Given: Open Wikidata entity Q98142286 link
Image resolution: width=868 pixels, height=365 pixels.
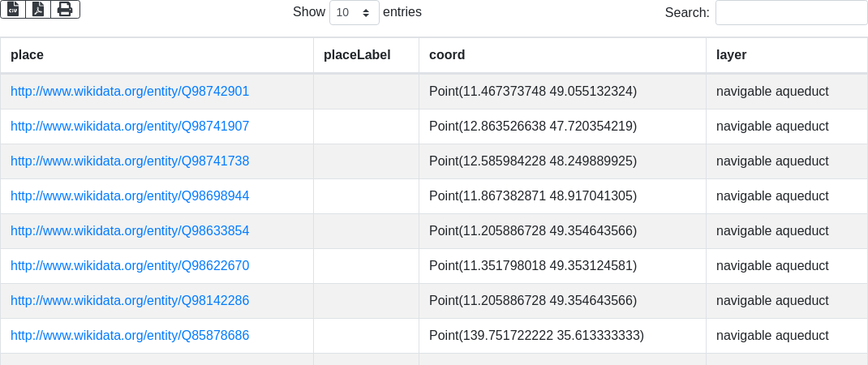Looking at the screenshot, I should coord(130,301).
